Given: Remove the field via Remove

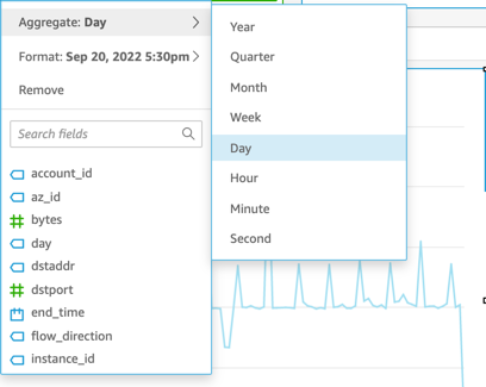Looking at the screenshot, I should (x=41, y=90).
